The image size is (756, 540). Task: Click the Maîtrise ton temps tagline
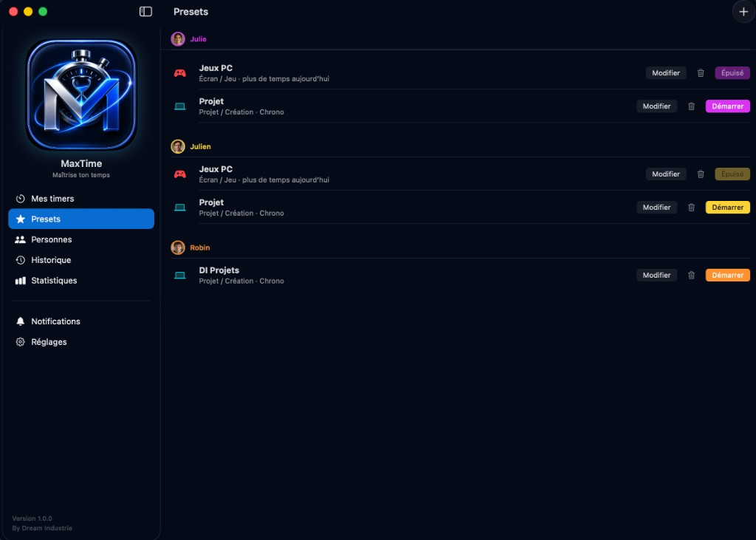[81, 175]
